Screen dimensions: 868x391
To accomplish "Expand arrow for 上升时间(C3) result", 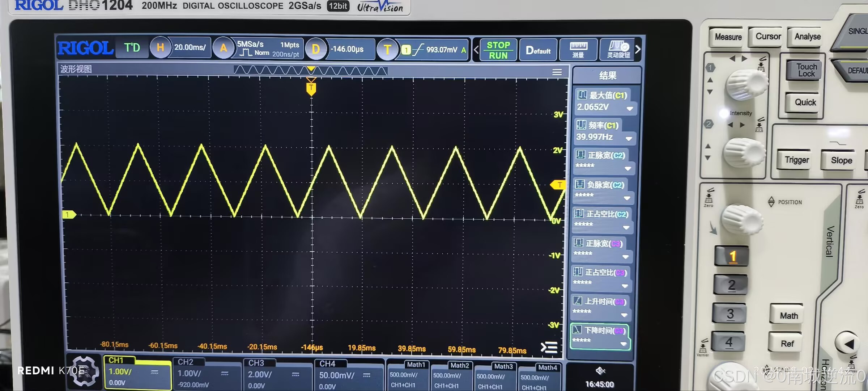I will [x=624, y=315].
